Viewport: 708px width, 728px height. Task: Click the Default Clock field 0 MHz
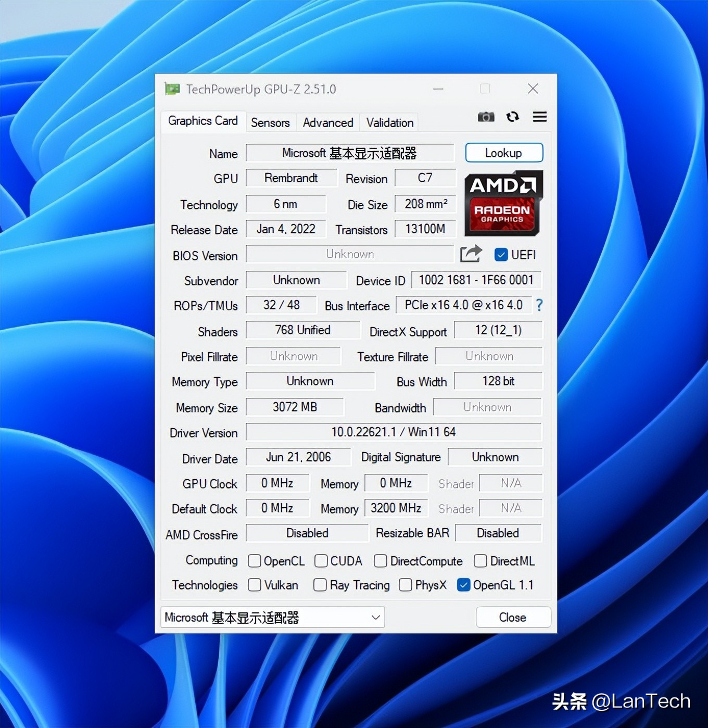(x=277, y=508)
